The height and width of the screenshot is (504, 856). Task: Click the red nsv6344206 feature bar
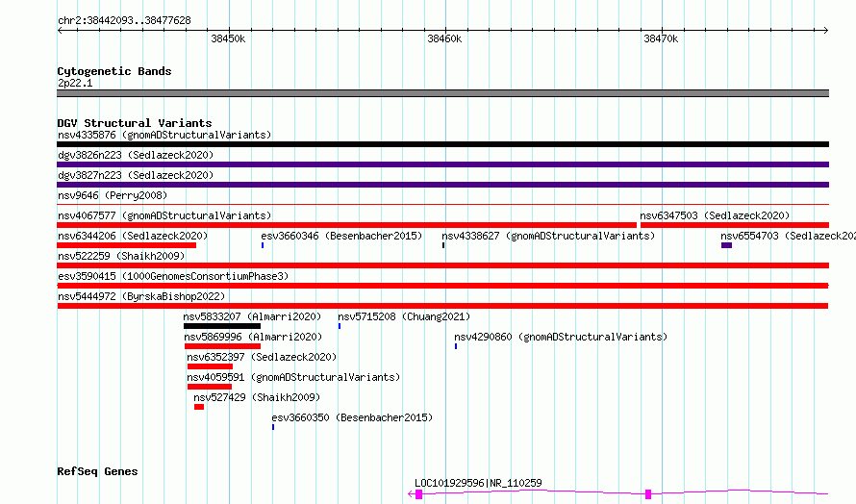[x=126, y=245]
